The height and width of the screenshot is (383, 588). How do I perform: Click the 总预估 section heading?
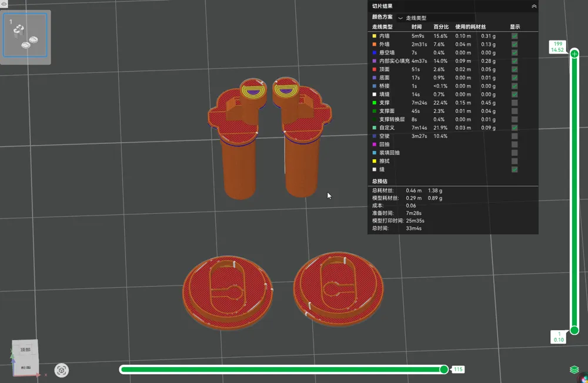tap(379, 181)
